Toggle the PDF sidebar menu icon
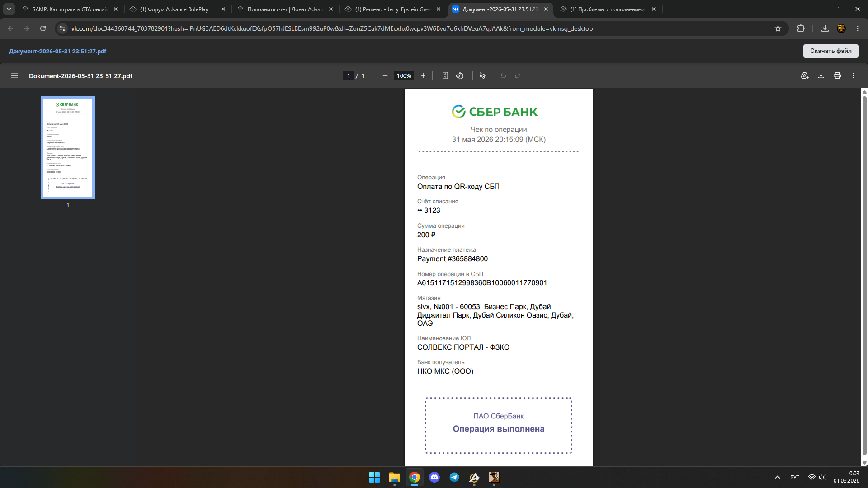The height and width of the screenshot is (488, 868). point(14,76)
